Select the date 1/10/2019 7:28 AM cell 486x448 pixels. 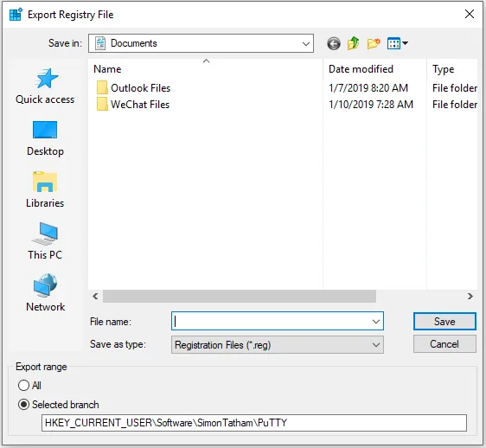pyautogui.click(x=371, y=105)
